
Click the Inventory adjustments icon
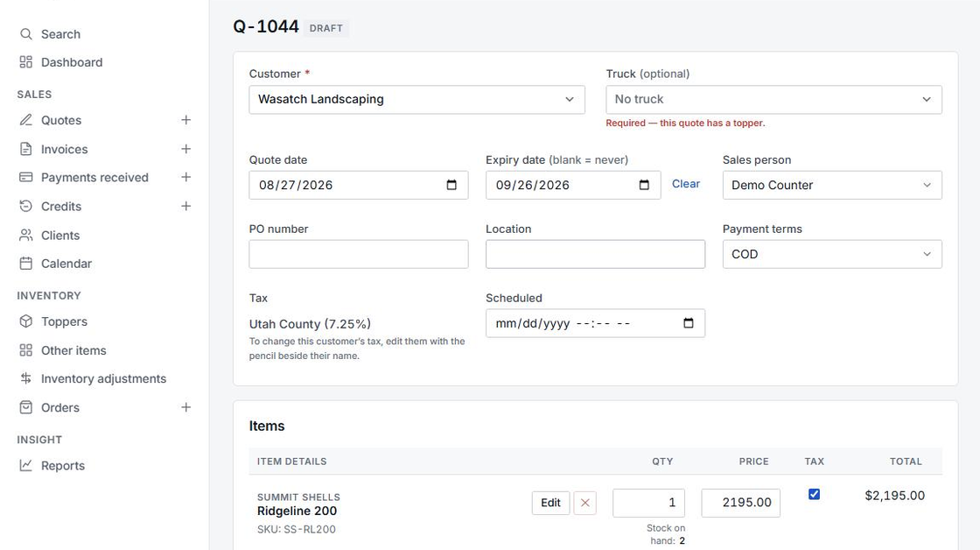click(25, 378)
